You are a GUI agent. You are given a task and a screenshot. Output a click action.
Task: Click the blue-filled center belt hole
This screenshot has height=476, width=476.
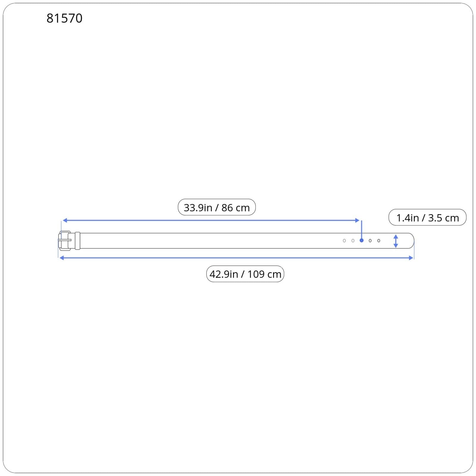click(361, 240)
